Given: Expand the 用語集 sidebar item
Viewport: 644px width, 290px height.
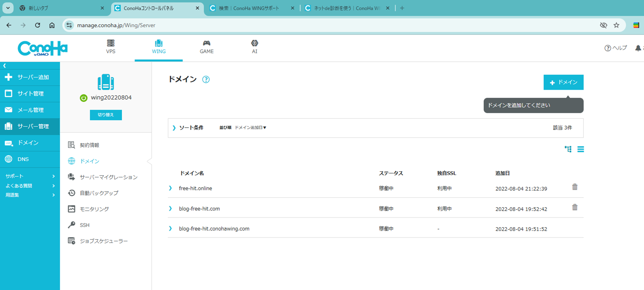Looking at the screenshot, I should (30, 195).
